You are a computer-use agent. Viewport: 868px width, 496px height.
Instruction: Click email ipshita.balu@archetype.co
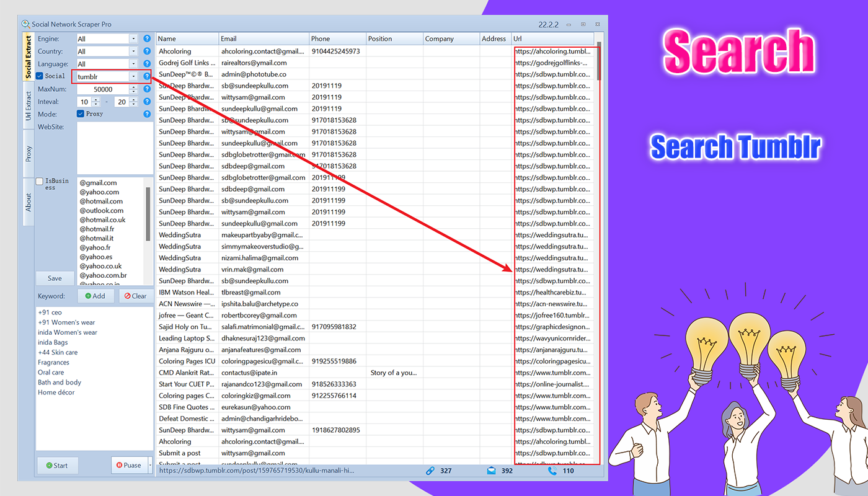tap(260, 304)
